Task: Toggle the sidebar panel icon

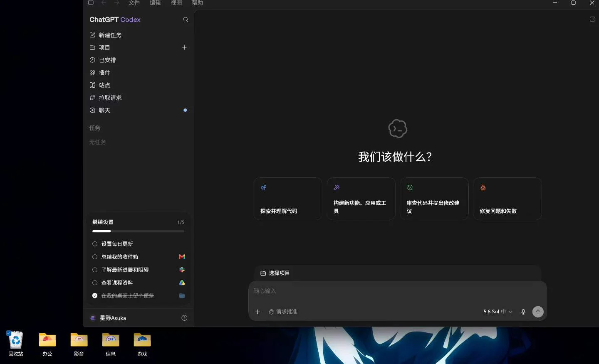Action: [91, 3]
